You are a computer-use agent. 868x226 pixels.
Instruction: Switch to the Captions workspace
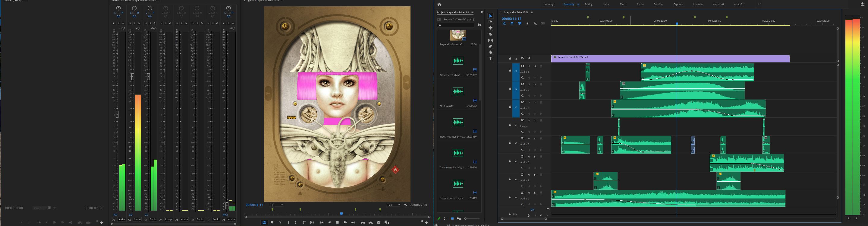coord(678,5)
